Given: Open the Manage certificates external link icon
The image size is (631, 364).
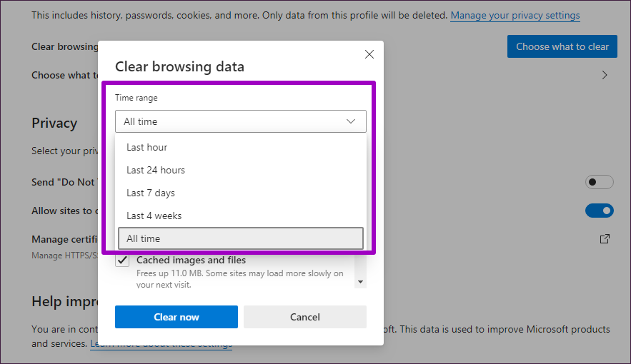Looking at the screenshot, I should [x=605, y=239].
